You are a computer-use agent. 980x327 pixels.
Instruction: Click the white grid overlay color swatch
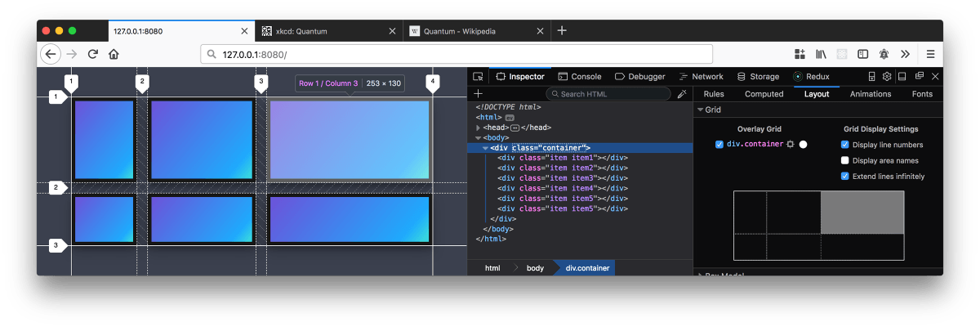pyautogui.click(x=804, y=145)
